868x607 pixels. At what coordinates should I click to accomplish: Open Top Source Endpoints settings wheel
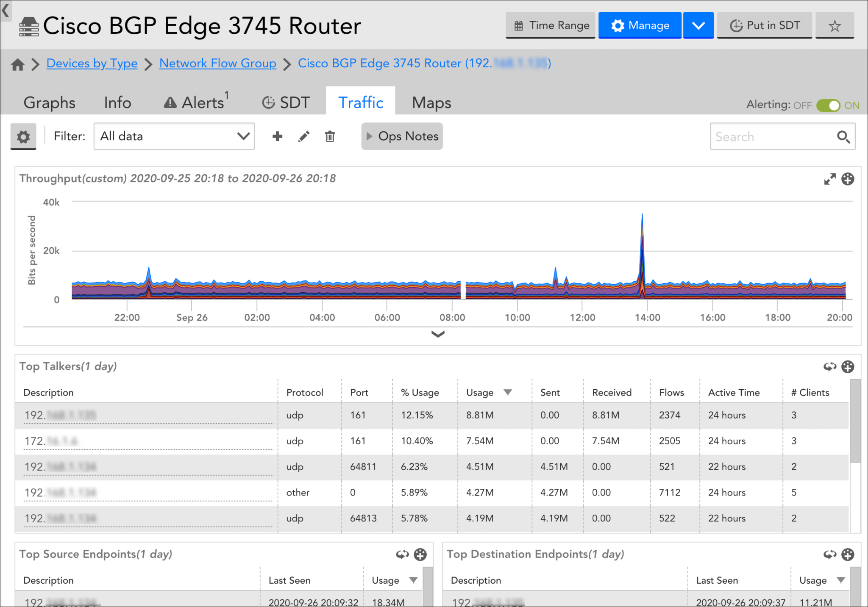(420, 554)
